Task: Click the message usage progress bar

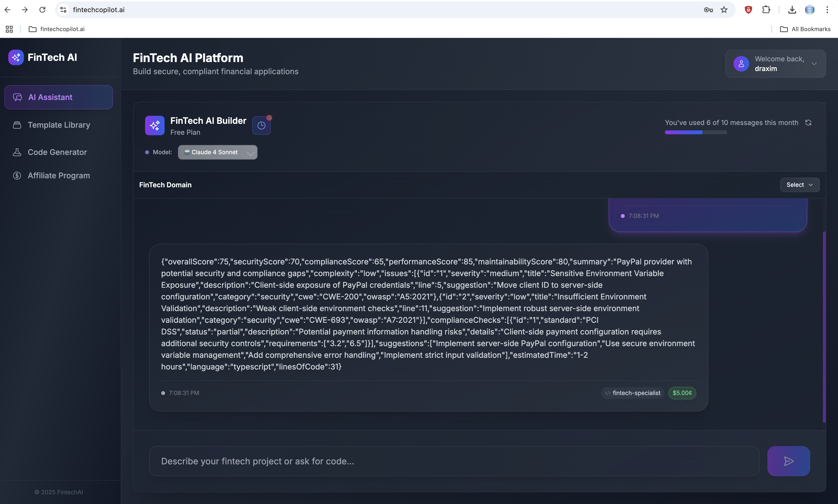Action: point(695,133)
